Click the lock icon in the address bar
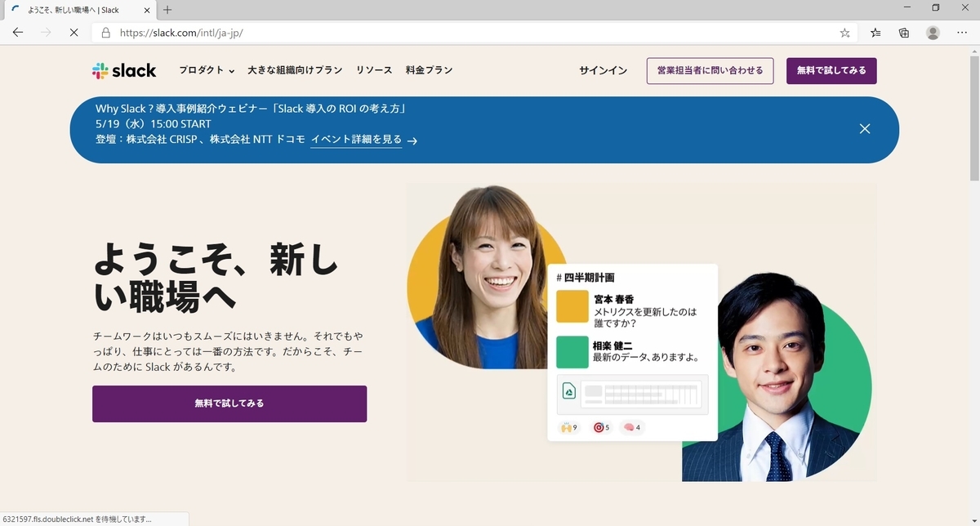 pyautogui.click(x=105, y=33)
